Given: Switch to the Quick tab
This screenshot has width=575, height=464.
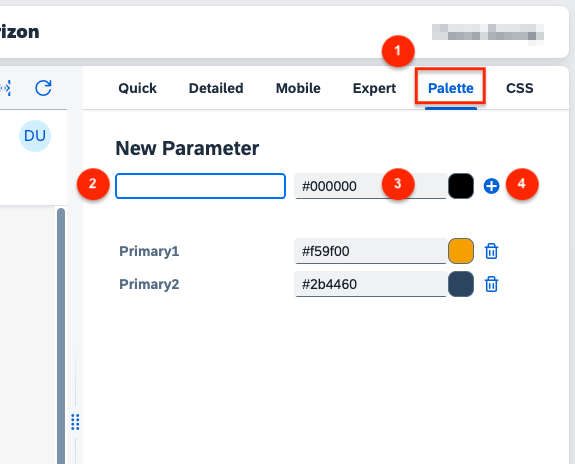Looking at the screenshot, I should 138,88.
